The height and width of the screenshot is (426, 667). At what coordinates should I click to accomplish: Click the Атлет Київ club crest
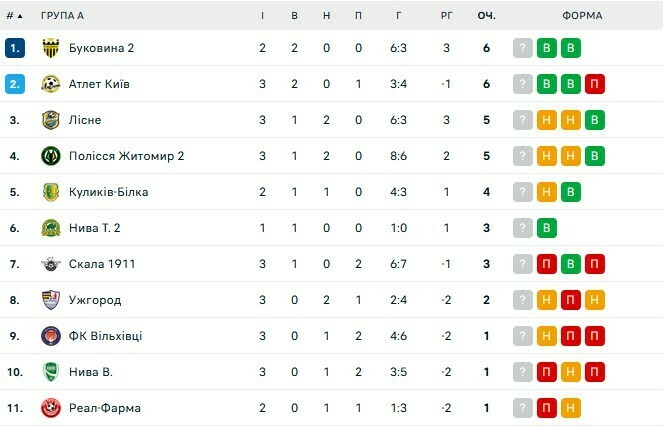click(x=51, y=84)
